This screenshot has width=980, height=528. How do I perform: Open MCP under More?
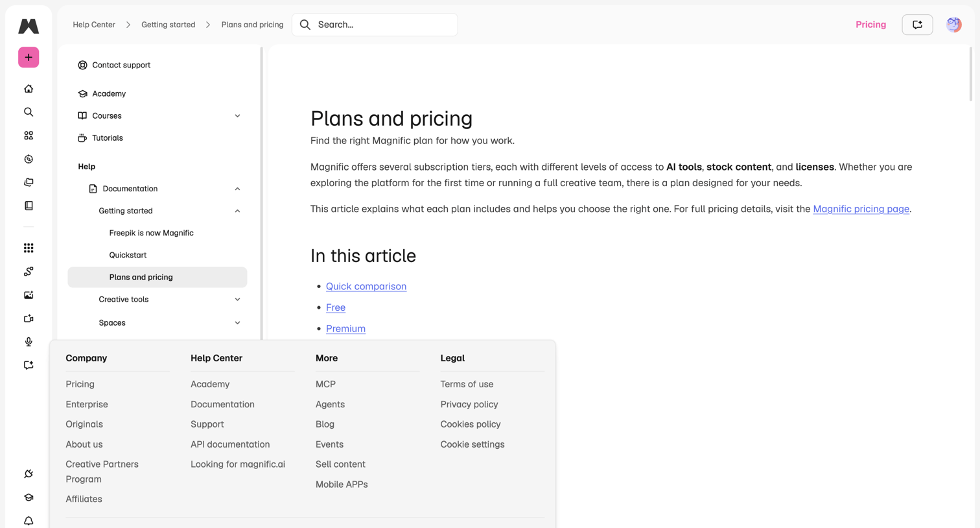coord(325,384)
